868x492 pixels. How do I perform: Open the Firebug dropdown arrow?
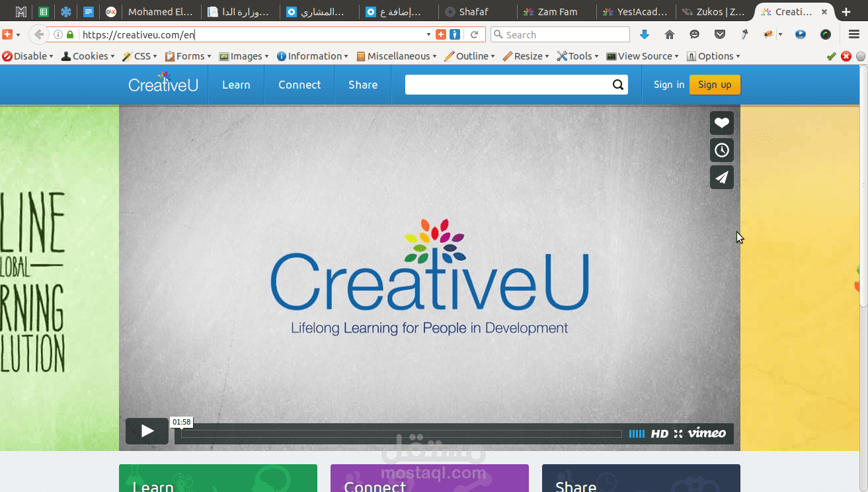coord(780,34)
